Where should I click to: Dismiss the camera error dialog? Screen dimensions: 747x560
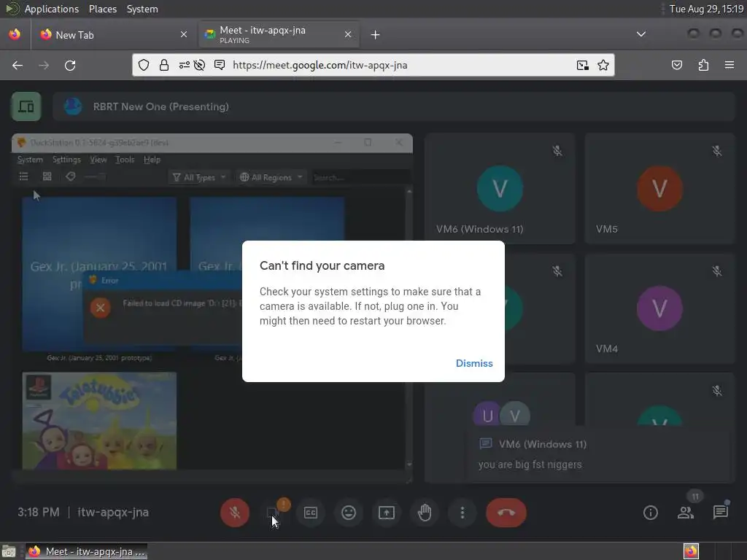[x=474, y=363]
